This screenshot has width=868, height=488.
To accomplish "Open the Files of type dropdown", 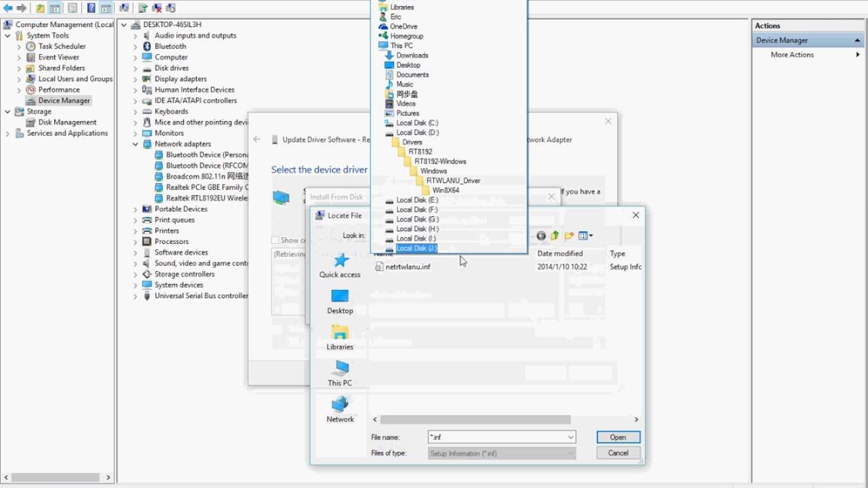I will pos(570,453).
